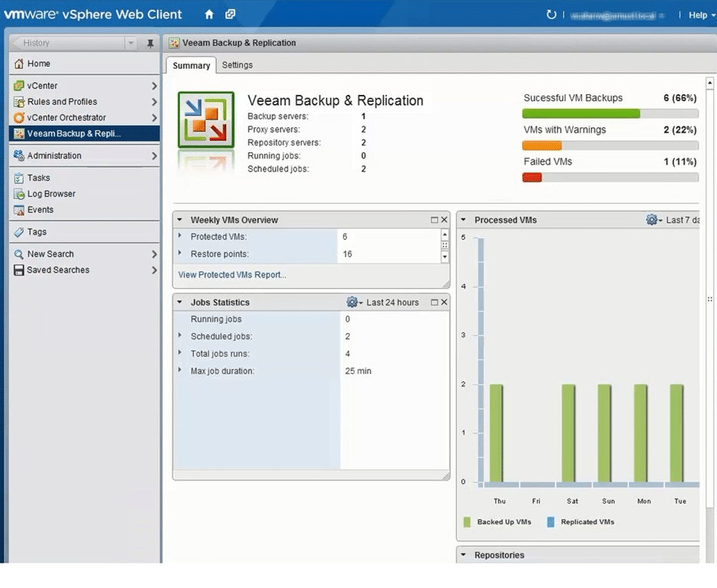Viewport: 717px width, 588px height.
Task: Open Veeam Backup & Replication navigator item
Action: coord(74,133)
